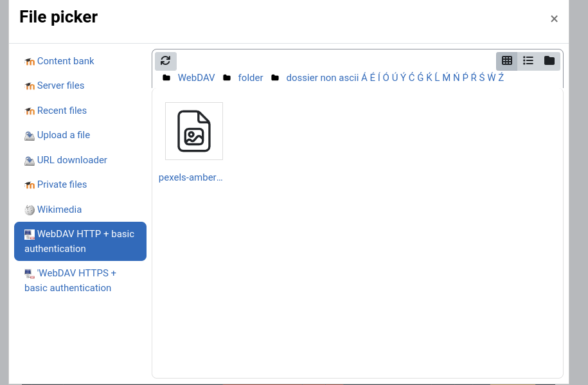Close the File picker dialog
588x385 pixels.
coord(554,19)
